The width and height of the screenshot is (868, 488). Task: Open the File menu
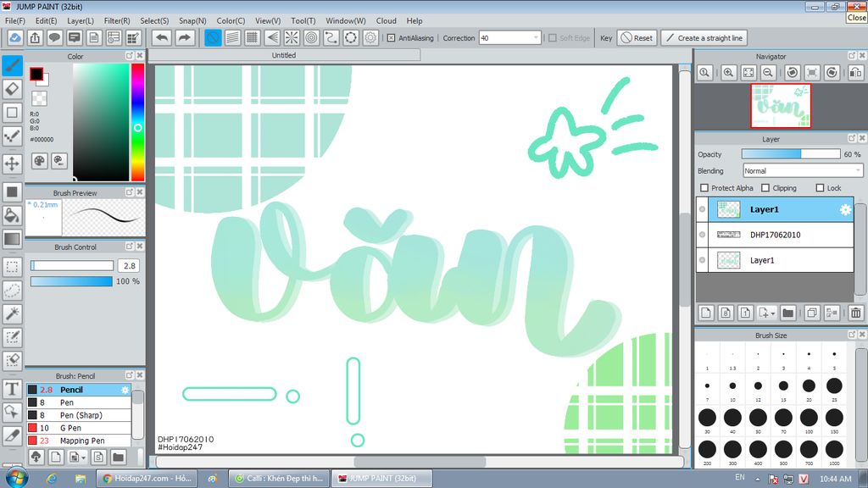point(15,20)
